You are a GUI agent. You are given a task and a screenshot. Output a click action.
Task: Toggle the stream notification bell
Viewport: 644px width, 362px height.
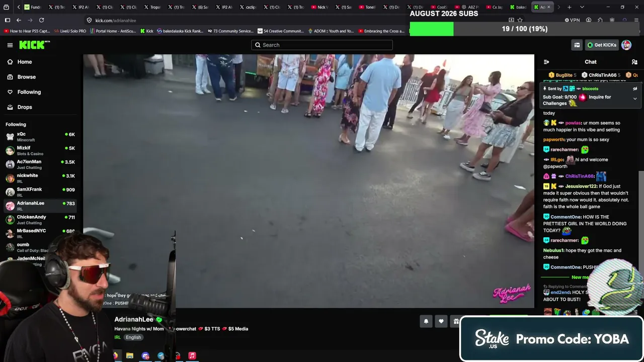coord(426,321)
